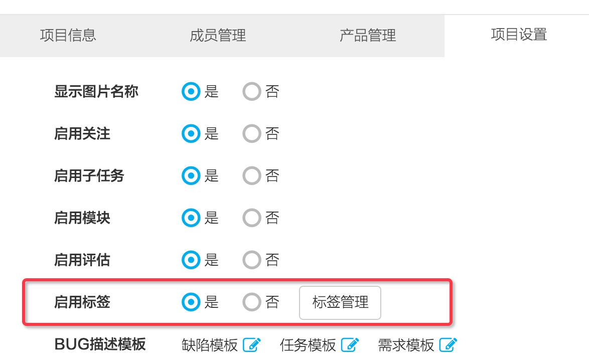Edit the 缺陷模板 defect template icon

(x=252, y=344)
